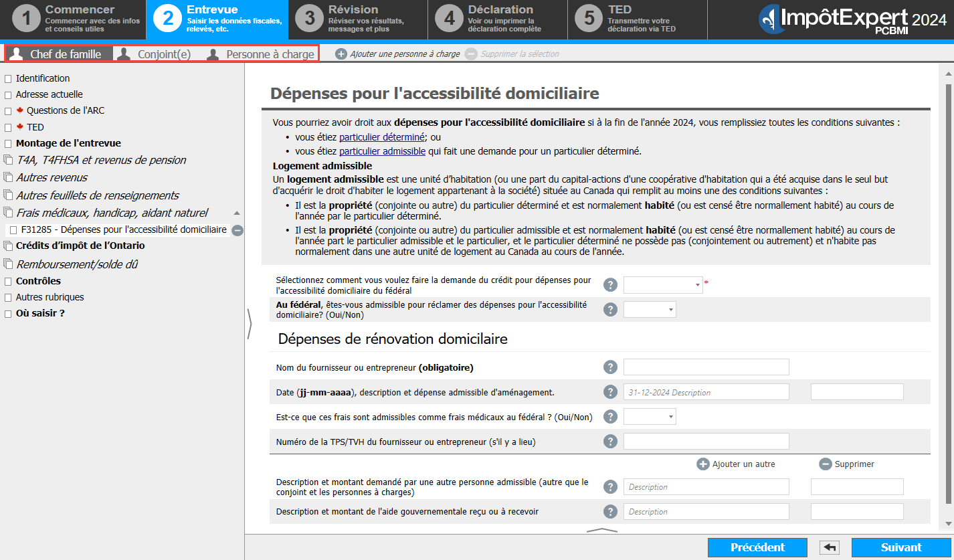
Task: Tick the F31285 accessibility expenses checkbox
Action: (13, 230)
